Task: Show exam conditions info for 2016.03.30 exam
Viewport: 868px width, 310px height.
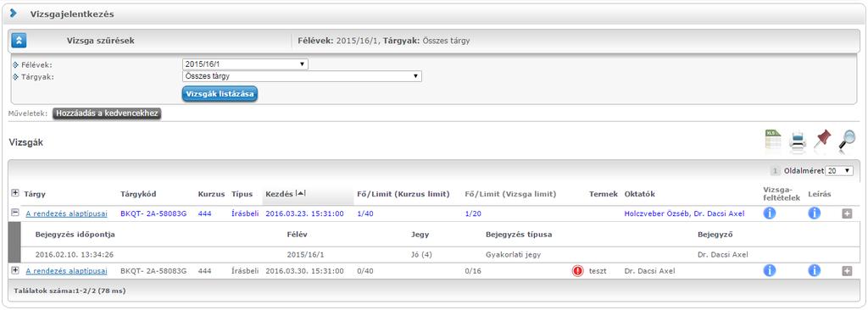Action: (x=770, y=271)
